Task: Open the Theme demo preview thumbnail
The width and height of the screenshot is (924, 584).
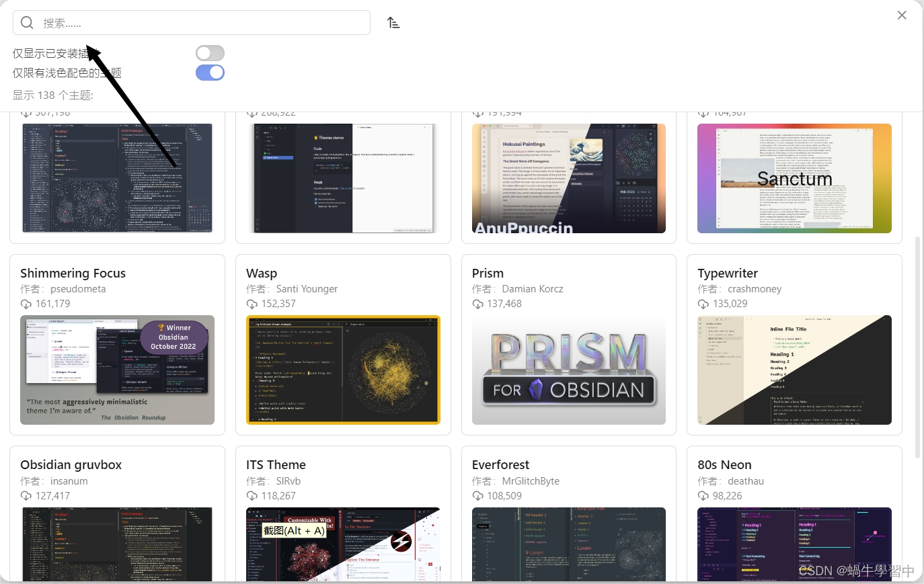Action: tap(343, 178)
